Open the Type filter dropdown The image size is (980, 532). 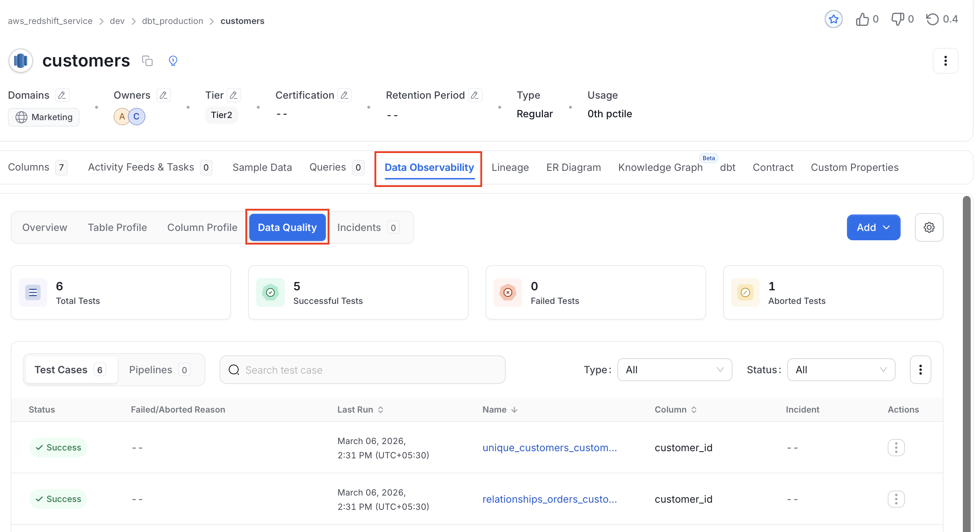674,370
